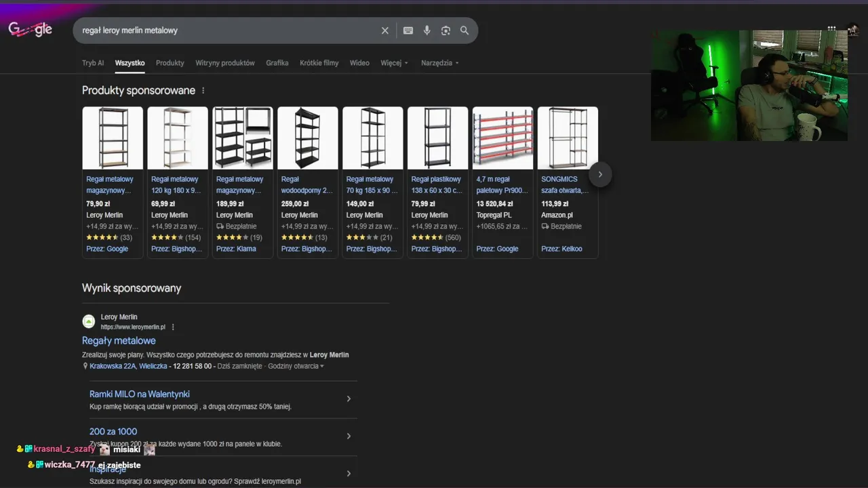Image resolution: width=868 pixels, height=488 pixels.
Task: Open SONGMICS szafa otwarta title link
Action: [565, 185]
